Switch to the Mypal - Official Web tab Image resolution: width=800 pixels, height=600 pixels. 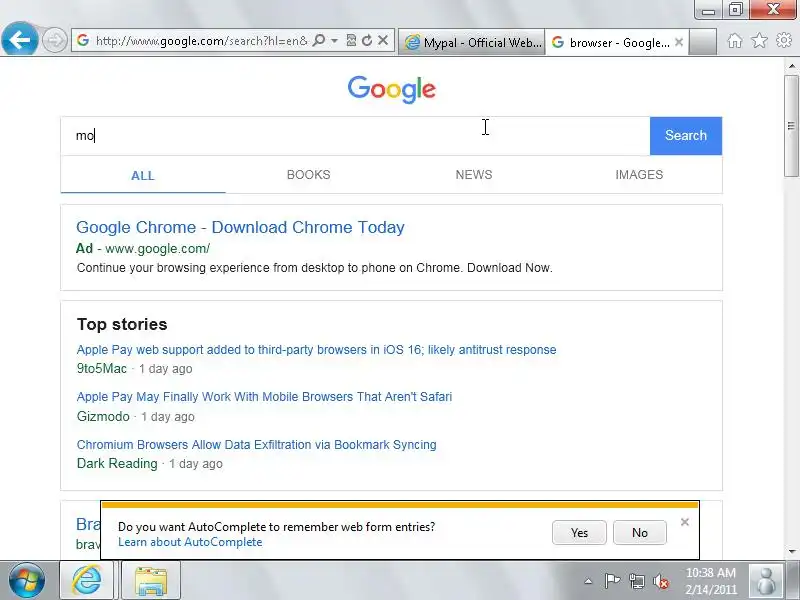471,42
